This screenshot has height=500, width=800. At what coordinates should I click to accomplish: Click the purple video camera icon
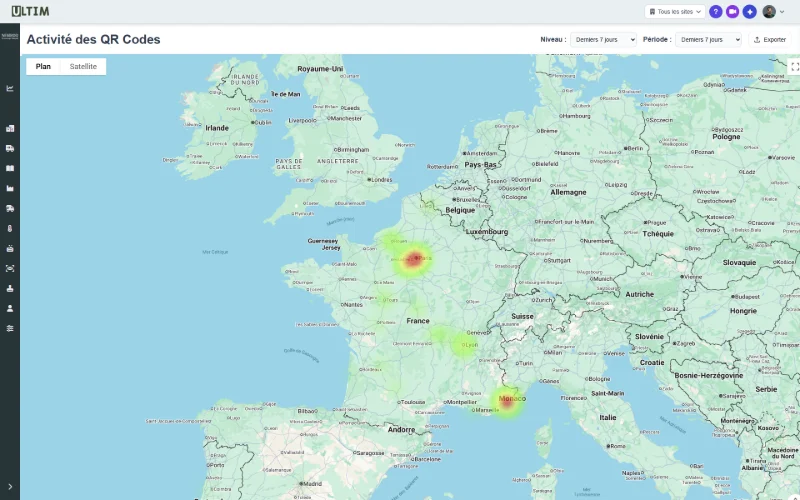(733, 12)
